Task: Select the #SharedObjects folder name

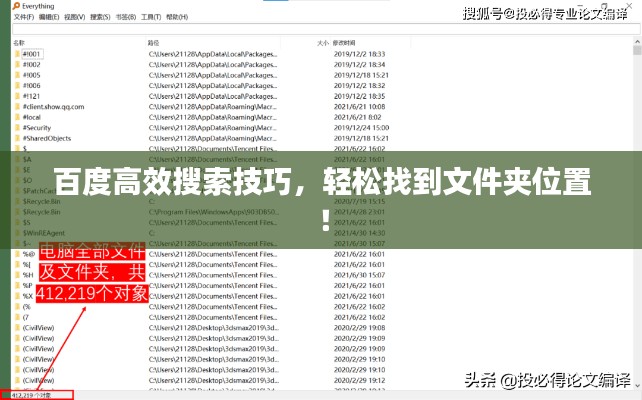Action: (47, 138)
